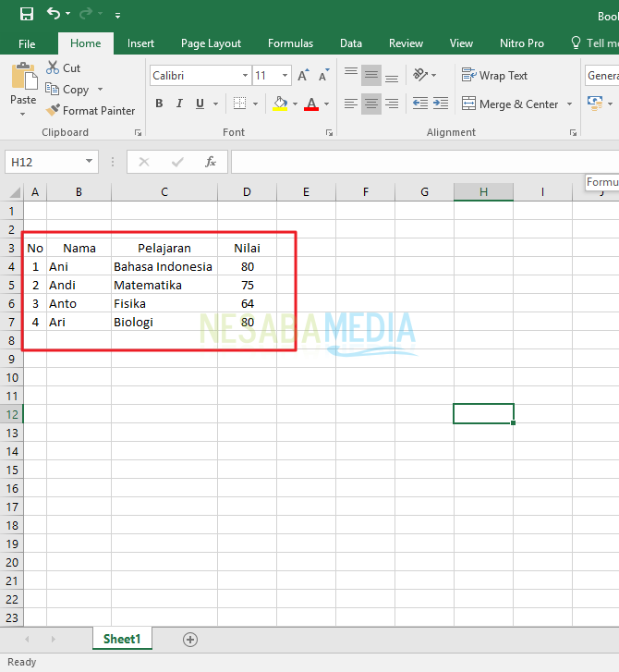619x672 pixels.
Task: Click the Cut scissors icon
Action: pos(53,67)
